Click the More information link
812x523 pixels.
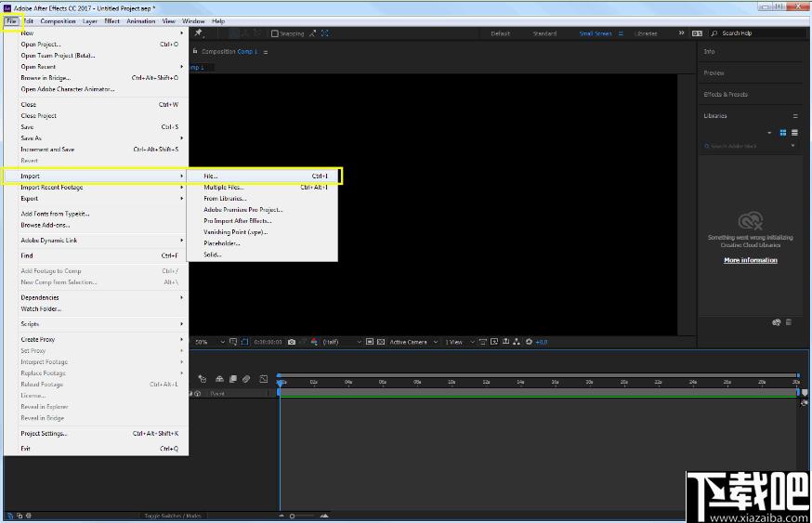751,260
